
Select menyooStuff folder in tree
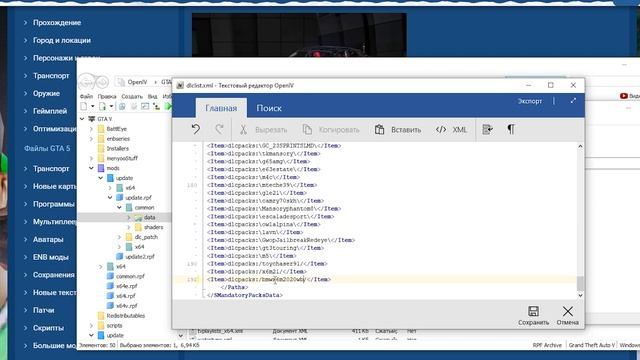coord(122,158)
